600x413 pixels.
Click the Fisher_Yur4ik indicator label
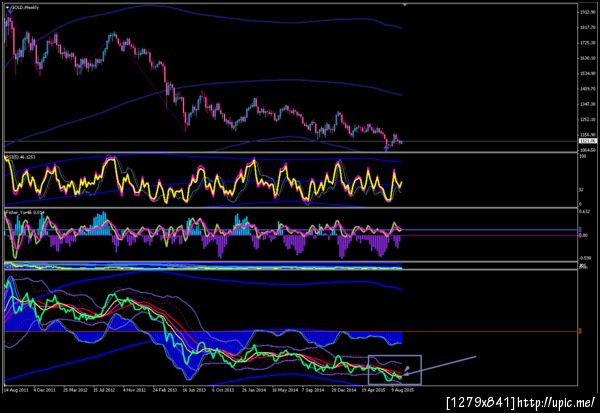pyautogui.click(x=25, y=212)
